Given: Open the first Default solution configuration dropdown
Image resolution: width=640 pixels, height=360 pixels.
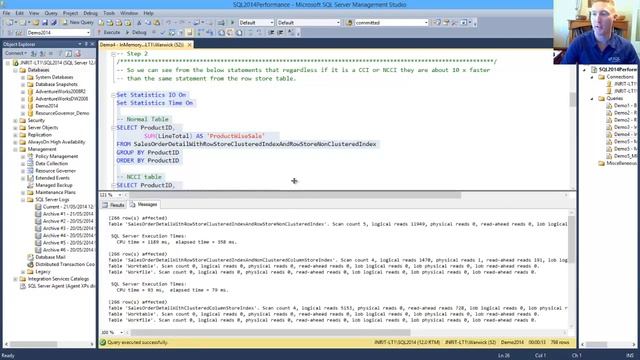Looking at the screenshot, I should tap(256, 22).
